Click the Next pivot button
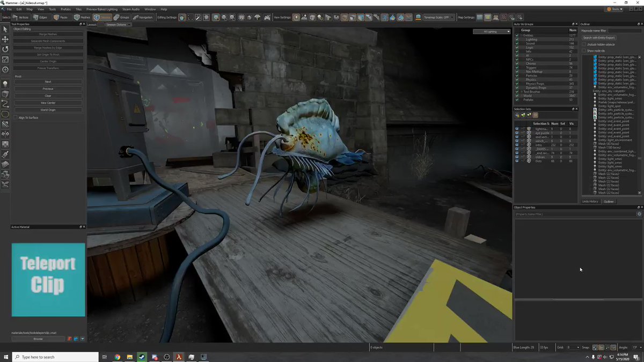Screen dimensions: 644x362 pos(48,82)
